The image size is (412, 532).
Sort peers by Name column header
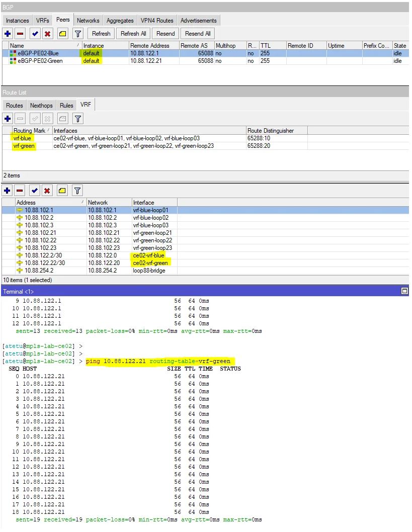(45, 45)
